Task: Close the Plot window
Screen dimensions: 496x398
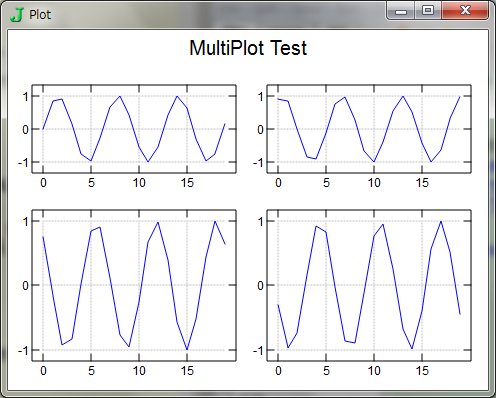Action: coord(465,11)
